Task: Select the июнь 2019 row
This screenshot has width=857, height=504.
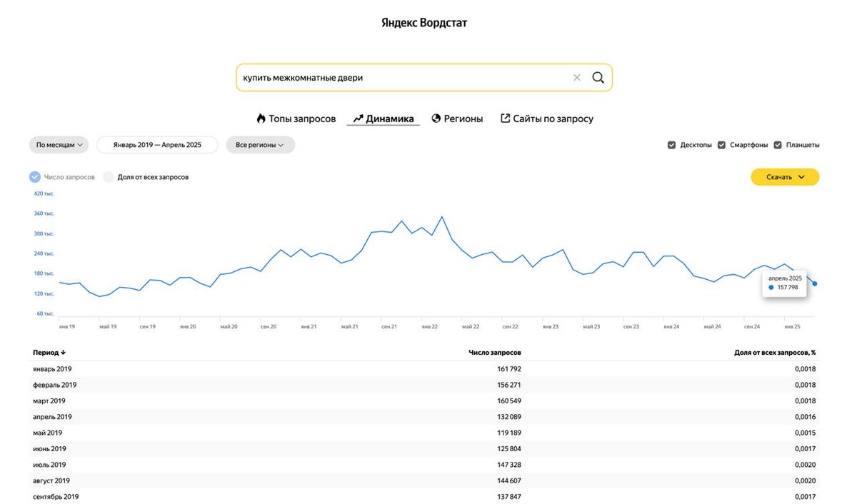Action: click(x=424, y=449)
